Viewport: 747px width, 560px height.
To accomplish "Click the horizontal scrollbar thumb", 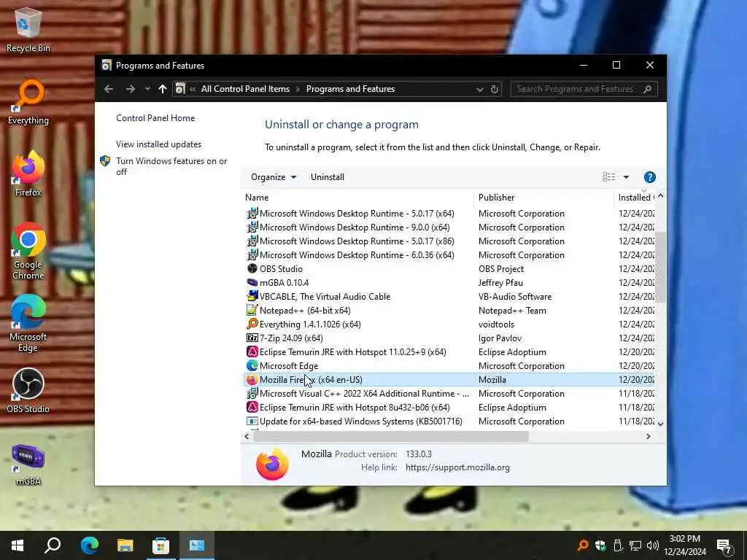I will [x=391, y=436].
